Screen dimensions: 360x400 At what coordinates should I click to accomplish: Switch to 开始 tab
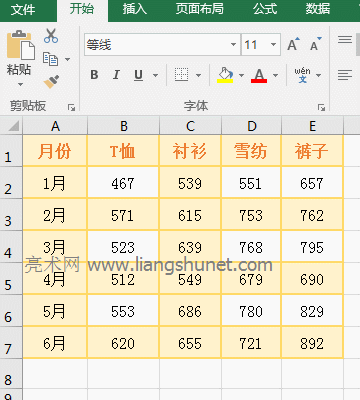pos(82,9)
